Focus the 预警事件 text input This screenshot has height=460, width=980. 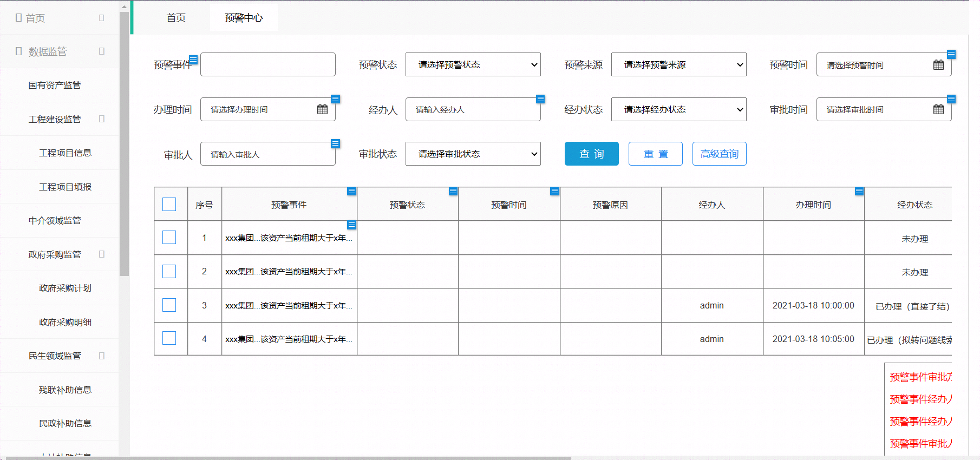point(268,64)
